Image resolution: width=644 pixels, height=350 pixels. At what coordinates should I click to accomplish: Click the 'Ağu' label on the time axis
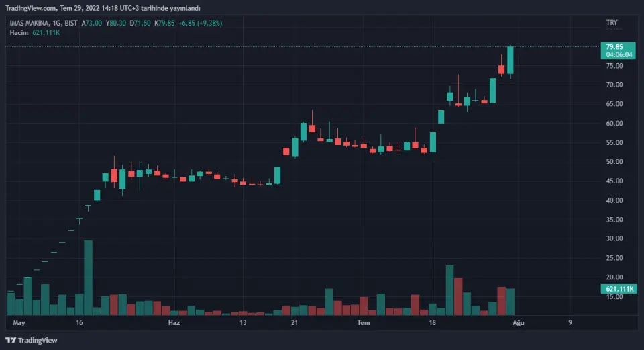pyautogui.click(x=518, y=323)
